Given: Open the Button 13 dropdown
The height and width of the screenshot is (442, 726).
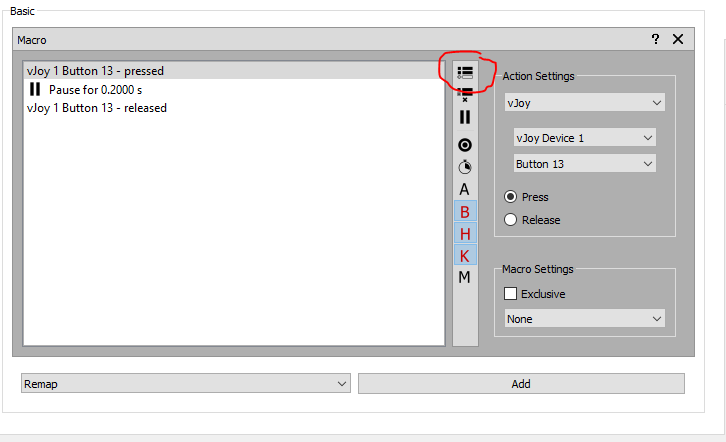Looking at the screenshot, I should pyautogui.click(x=584, y=163).
